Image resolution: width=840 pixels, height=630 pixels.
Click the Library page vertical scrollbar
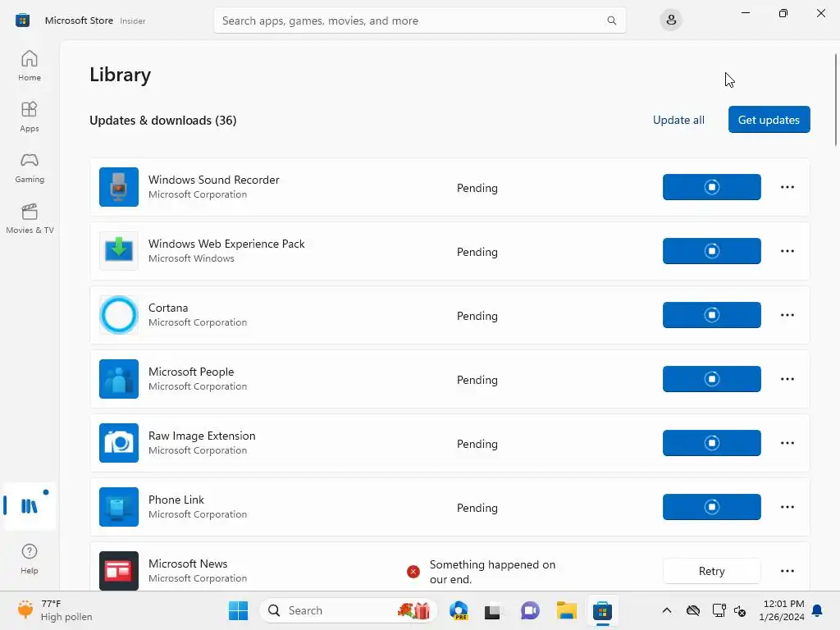click(x=835, y=99)
